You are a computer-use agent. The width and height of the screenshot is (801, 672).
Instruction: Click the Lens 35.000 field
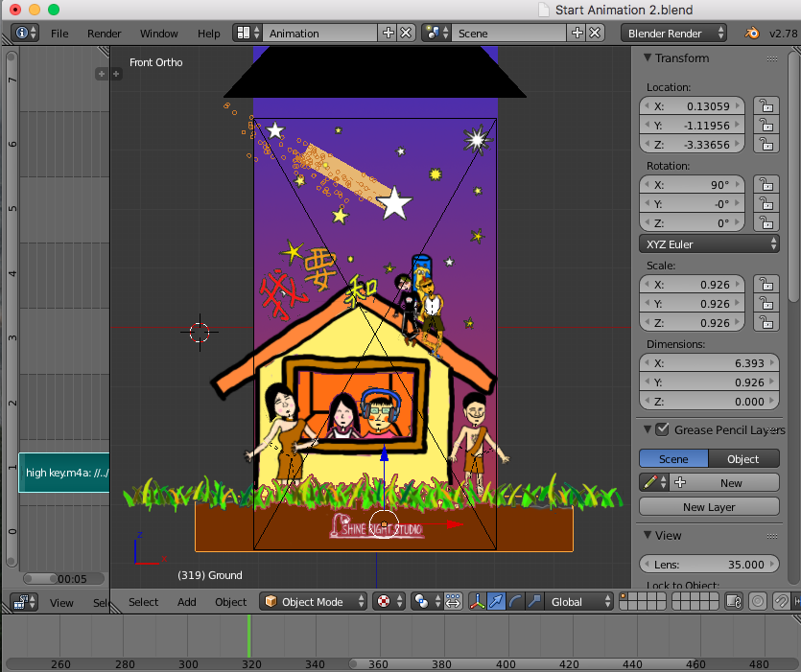coord(709,565)
